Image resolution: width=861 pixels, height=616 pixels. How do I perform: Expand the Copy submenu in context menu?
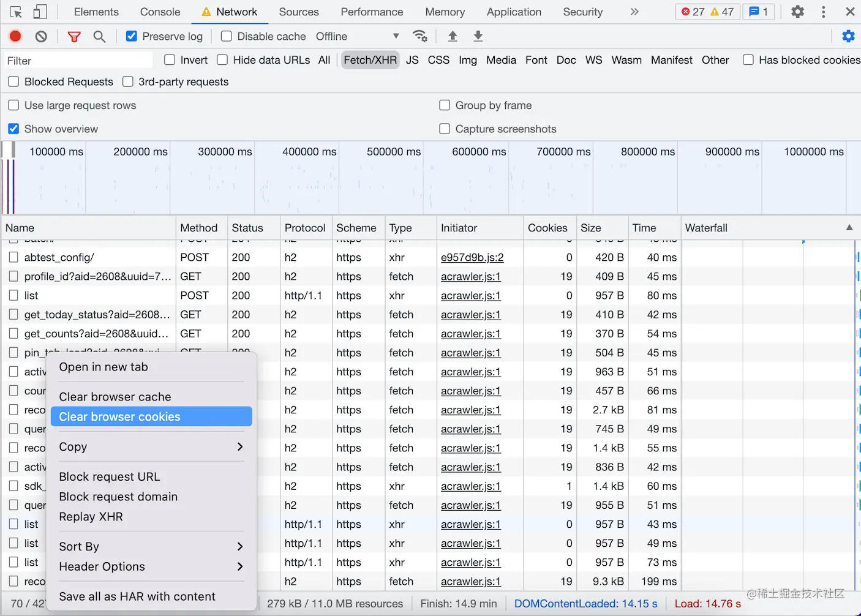tap(151, 447)
